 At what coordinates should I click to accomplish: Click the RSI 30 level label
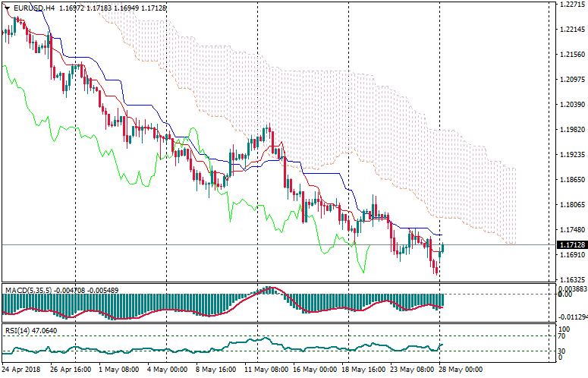562,351
